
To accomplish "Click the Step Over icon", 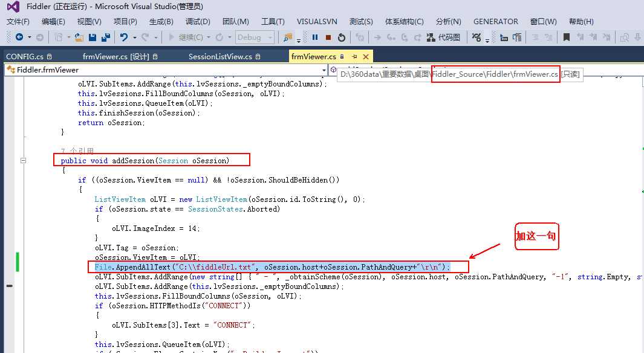I will [405, 37].
